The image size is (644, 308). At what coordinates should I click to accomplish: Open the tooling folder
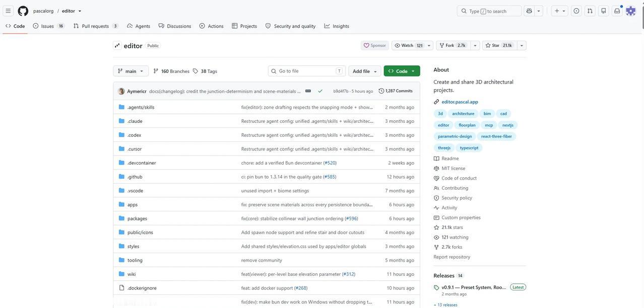135,260
